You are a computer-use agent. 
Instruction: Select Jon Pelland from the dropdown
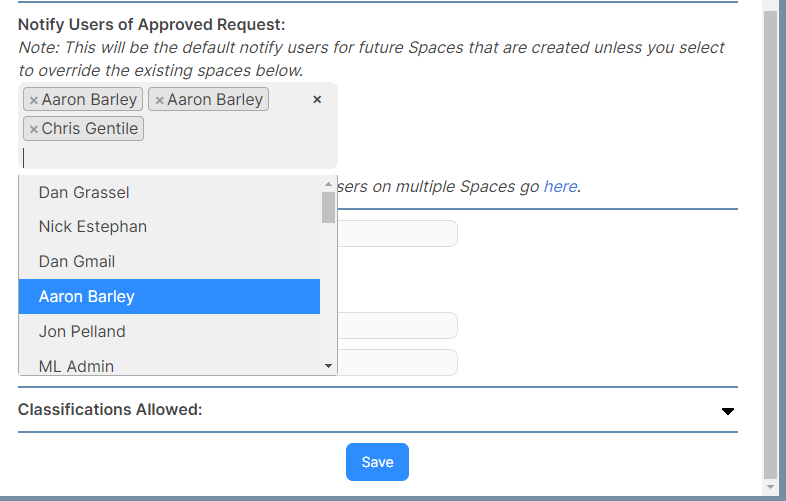[x=169, y=331]
